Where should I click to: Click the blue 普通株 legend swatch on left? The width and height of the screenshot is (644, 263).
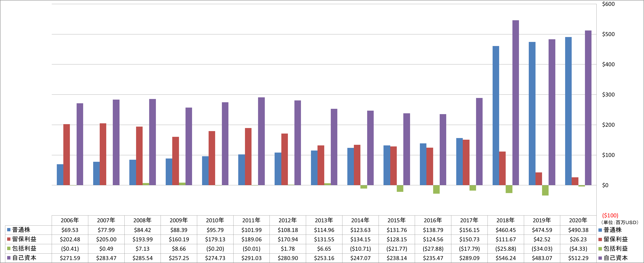pyautogui.click(x=9, y=230)
